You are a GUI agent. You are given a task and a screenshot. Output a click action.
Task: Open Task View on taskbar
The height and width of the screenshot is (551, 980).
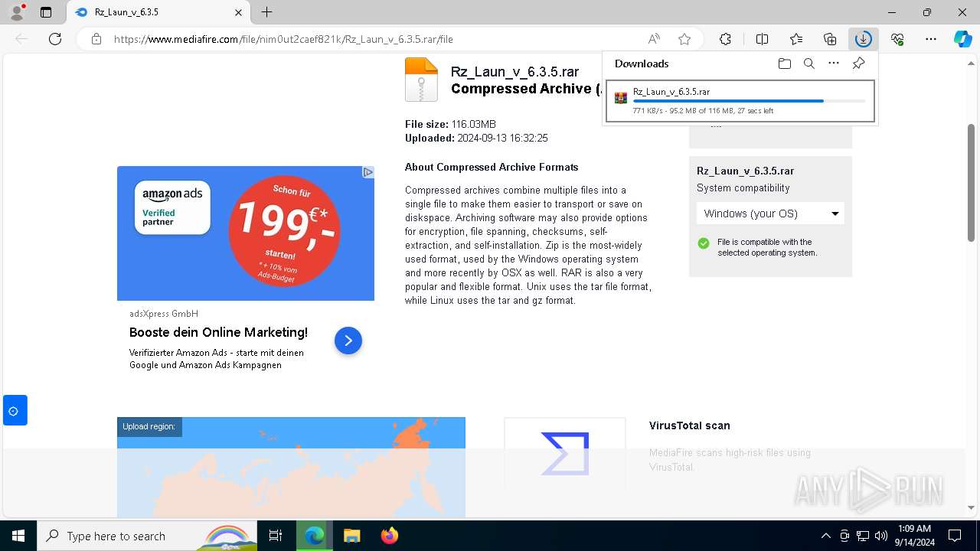[x=276, y=536]
